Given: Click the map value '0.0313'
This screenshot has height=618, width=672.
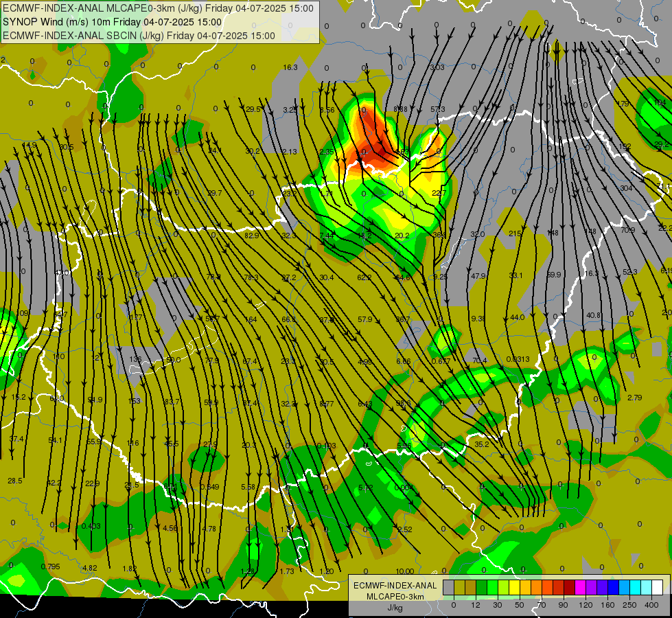Looking at the screenshot, I should [518, 359].
